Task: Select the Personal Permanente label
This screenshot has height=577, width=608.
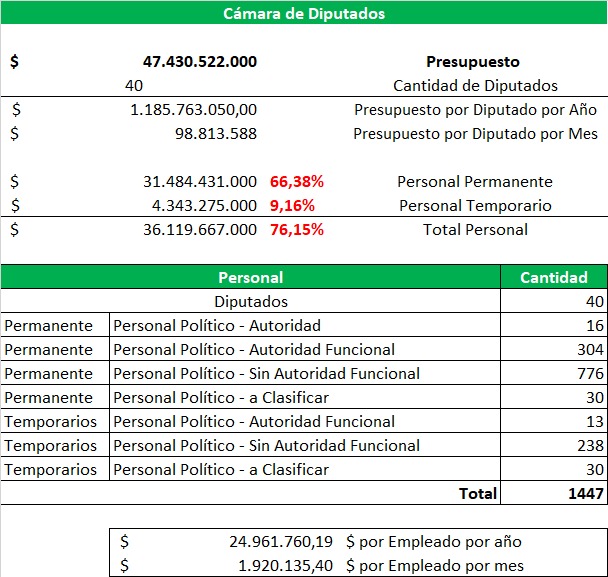Action: [x=475, y=181]
